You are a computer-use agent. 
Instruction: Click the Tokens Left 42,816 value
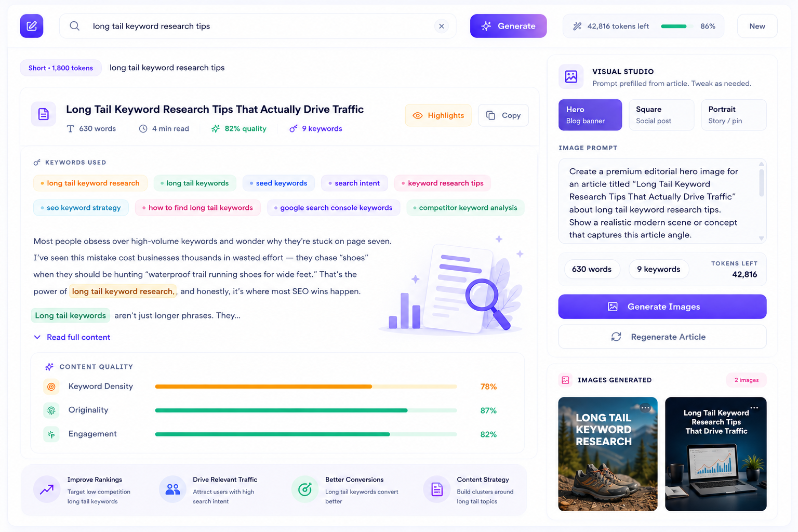(x=744, y=275)
